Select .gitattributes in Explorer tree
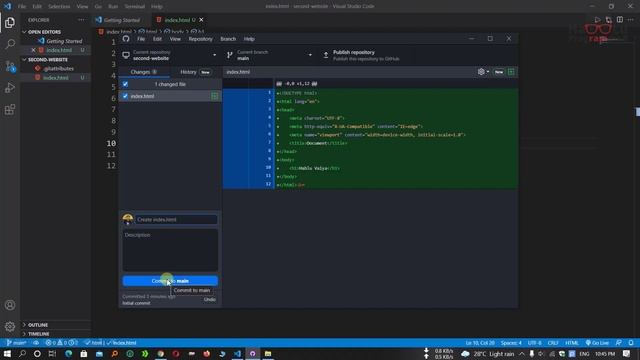The width and height of the screenshot is (640, 360). 58,69
